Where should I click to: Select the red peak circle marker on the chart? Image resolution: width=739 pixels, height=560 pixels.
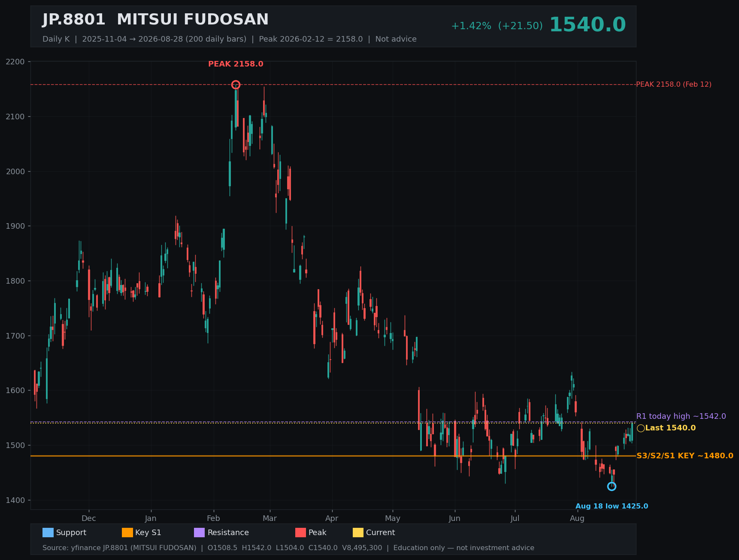pos(236,85)
